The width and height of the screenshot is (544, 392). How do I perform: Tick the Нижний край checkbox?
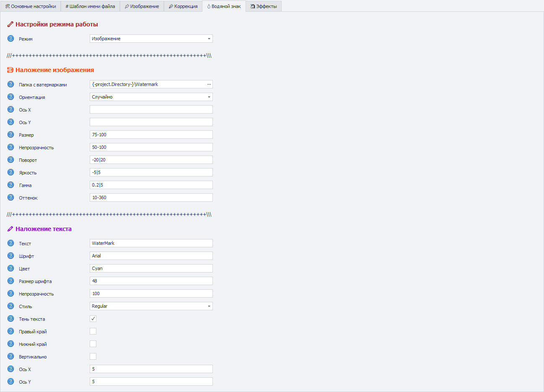(x=93, y=344)
